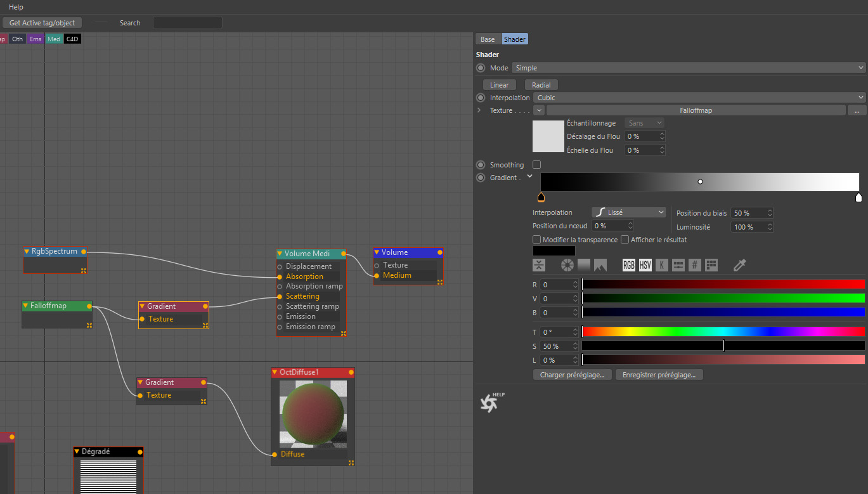Filter nodes by the C4D tab

coord(73,39)
